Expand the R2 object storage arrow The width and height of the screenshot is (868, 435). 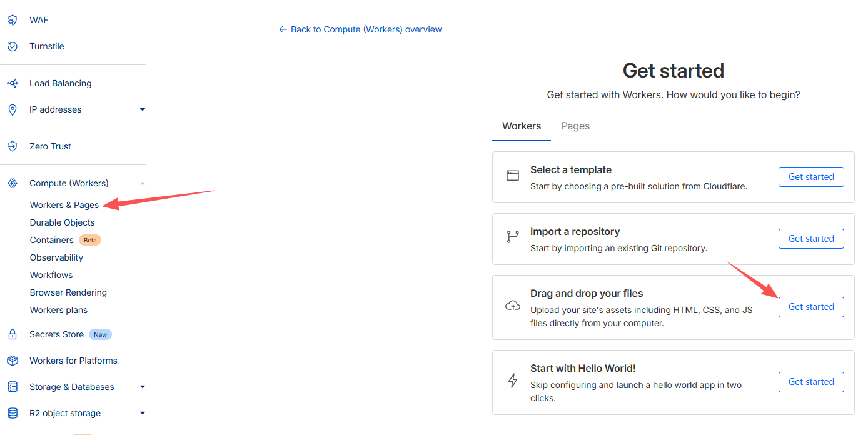pos(143,413)
